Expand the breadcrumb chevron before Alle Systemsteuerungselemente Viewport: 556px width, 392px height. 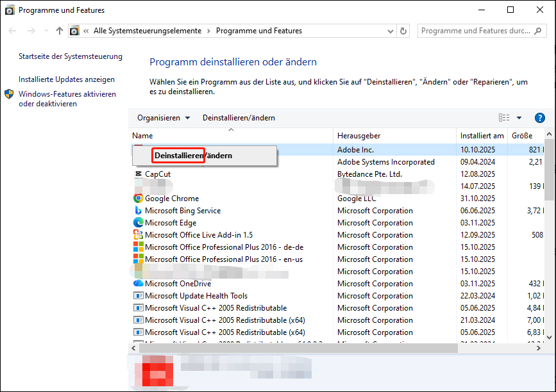tap(86, 31)
